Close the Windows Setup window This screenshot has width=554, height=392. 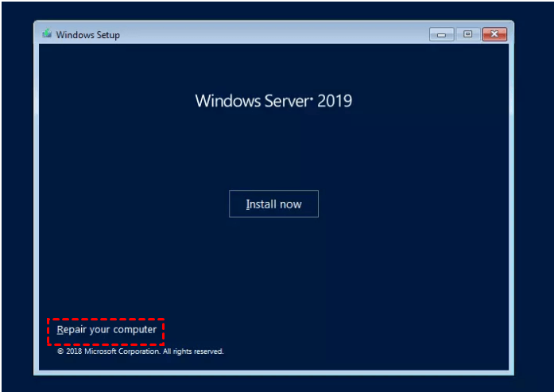(494, 34)
